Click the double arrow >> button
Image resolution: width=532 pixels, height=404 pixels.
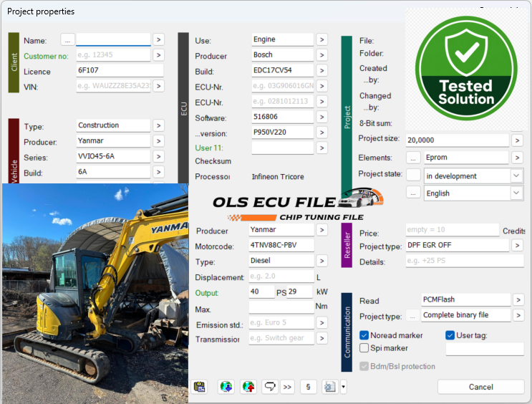tap(287, 387)
